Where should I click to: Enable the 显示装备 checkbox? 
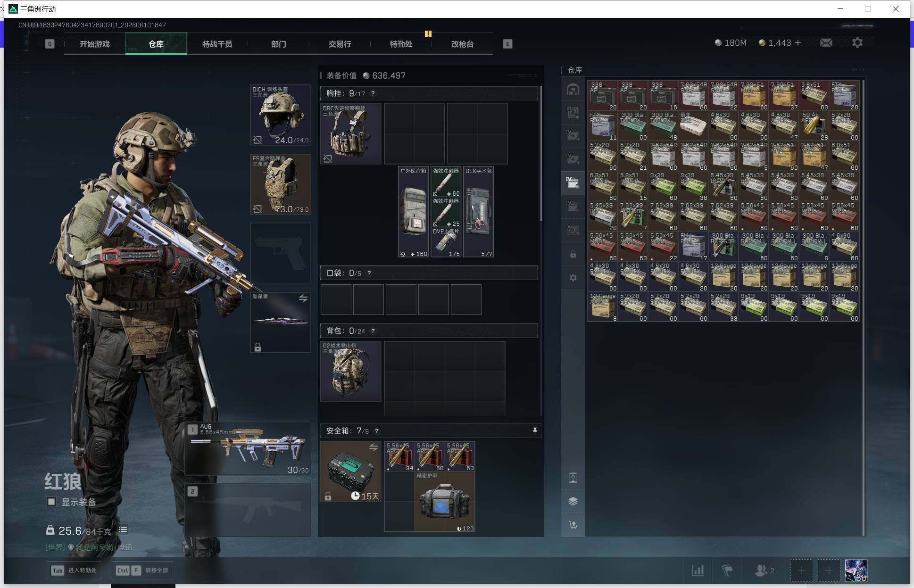coord(51,502)
